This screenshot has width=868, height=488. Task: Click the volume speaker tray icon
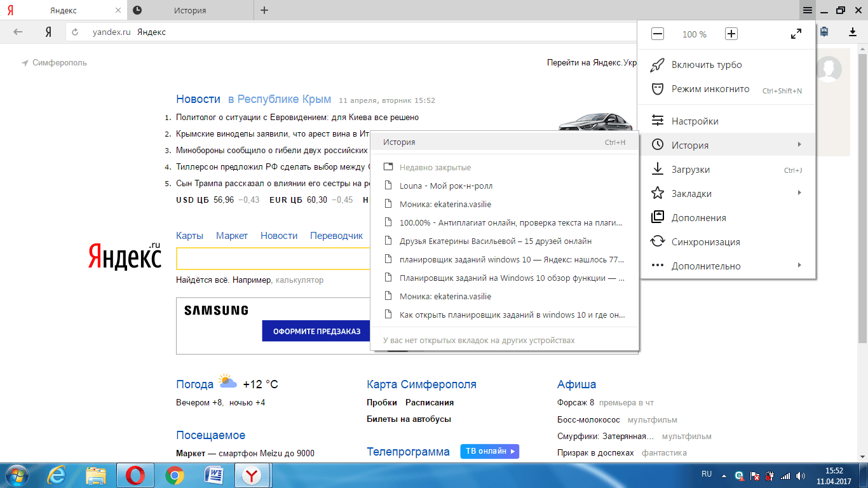[x=801, y=475]
